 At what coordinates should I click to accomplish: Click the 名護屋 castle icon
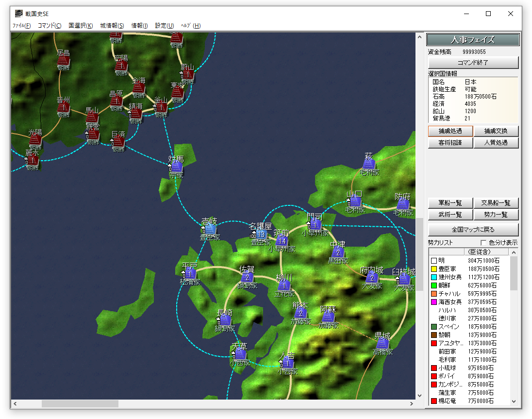260,234
